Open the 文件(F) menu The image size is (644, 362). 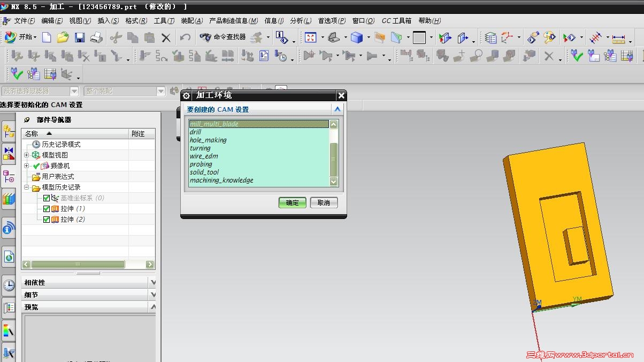[25, 21]
